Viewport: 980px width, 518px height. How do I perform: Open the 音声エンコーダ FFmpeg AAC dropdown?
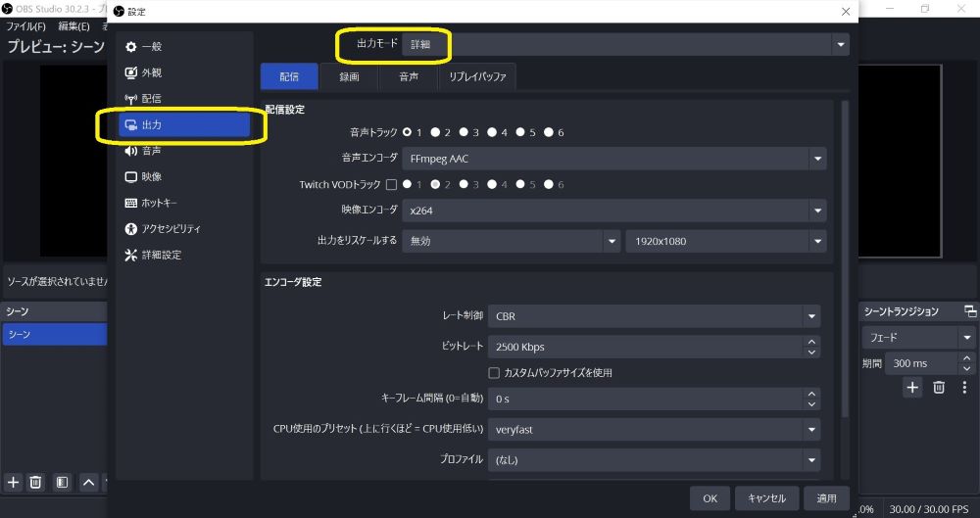click(x=614, y=159)
